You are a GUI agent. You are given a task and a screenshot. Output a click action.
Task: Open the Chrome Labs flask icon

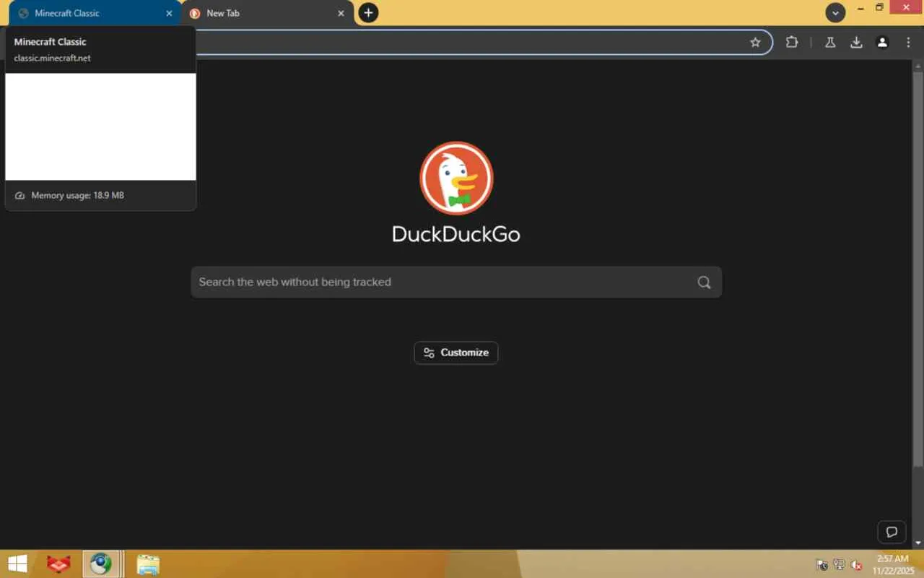[830, 43]
